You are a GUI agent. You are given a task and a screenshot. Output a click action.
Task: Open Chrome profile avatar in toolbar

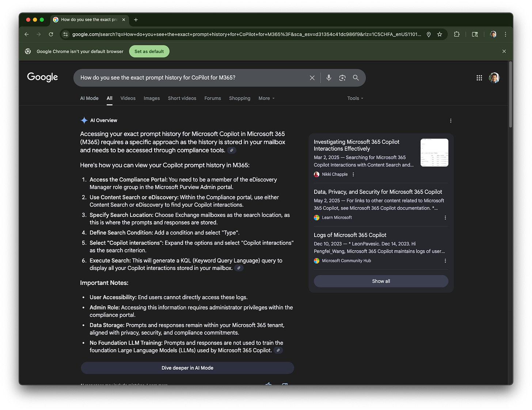click(x=493, y=34)
